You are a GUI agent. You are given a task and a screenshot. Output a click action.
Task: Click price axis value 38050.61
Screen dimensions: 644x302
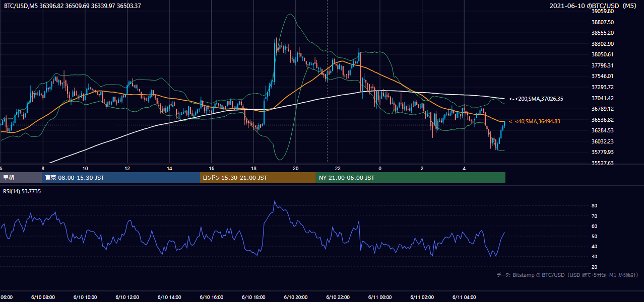602,54
